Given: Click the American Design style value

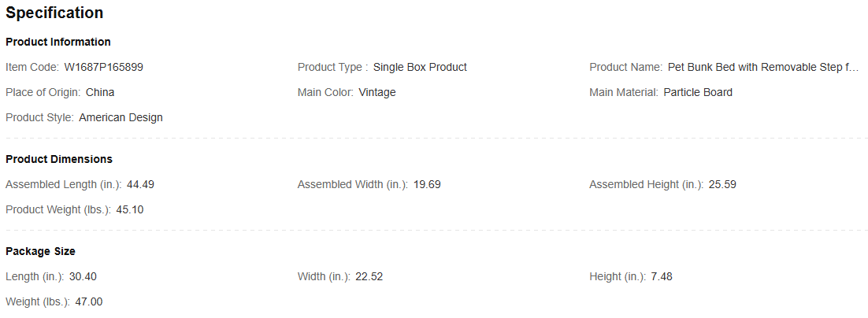Looking at the screenshot, I should [121, 118].
